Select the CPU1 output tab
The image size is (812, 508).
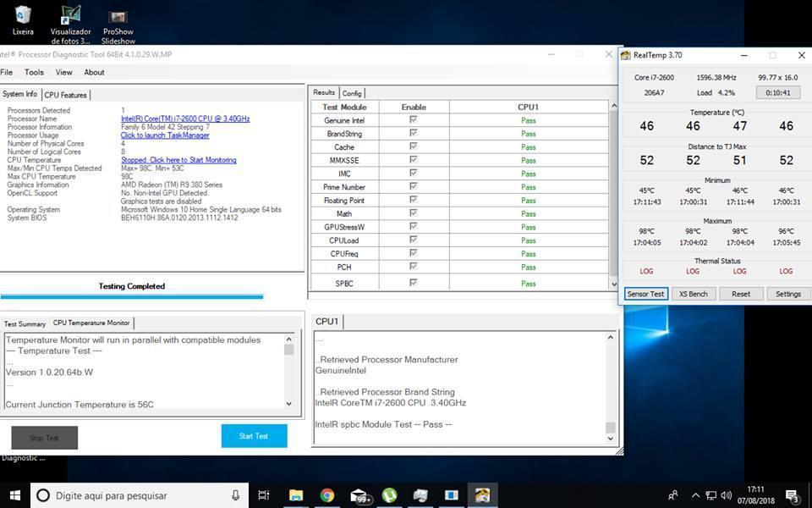[x=326, y=322]
